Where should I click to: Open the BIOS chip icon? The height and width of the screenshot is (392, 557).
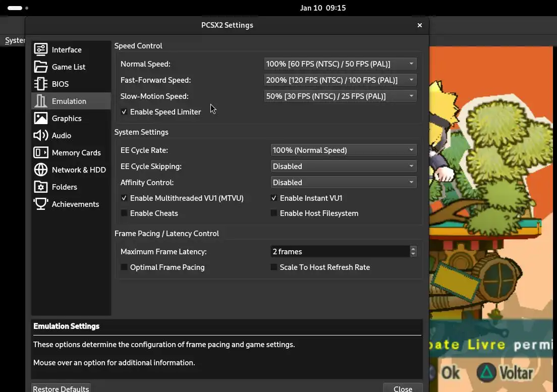(40, 84)
